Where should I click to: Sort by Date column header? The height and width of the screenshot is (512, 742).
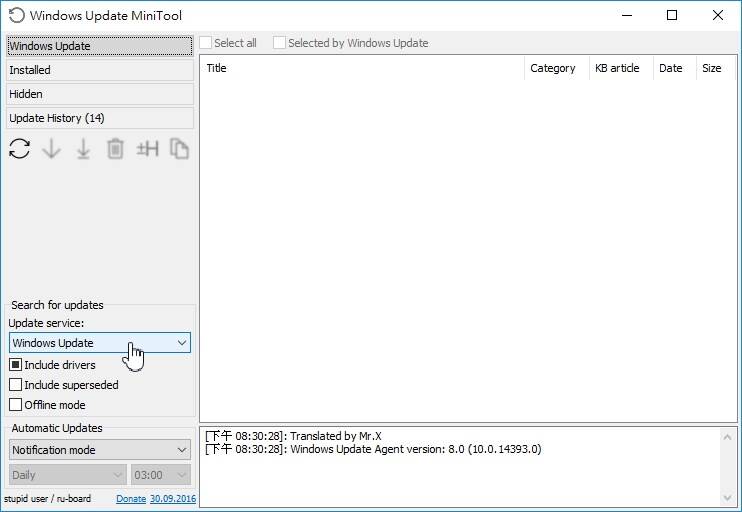675,68
